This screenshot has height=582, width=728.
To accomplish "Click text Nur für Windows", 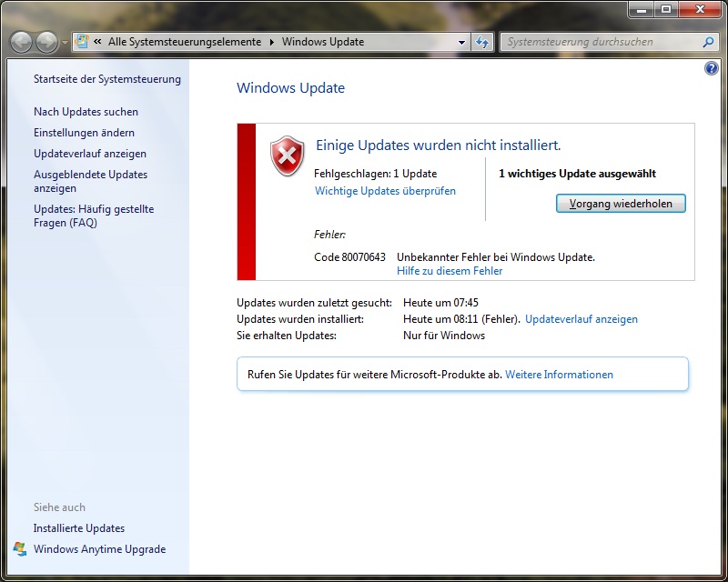I will click(x=444, y=336).
